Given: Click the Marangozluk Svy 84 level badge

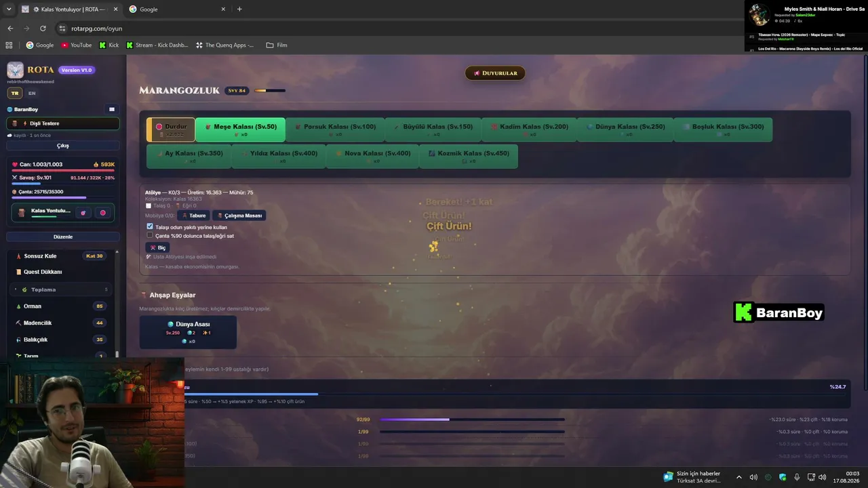Looking at the screenshot, I should click(x=237, y=90).
